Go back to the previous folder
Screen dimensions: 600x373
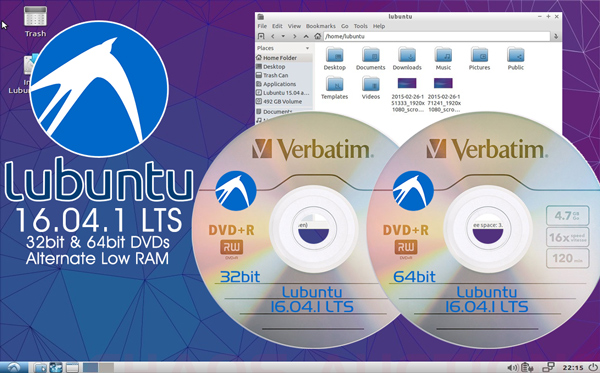(x=272, y=36)
